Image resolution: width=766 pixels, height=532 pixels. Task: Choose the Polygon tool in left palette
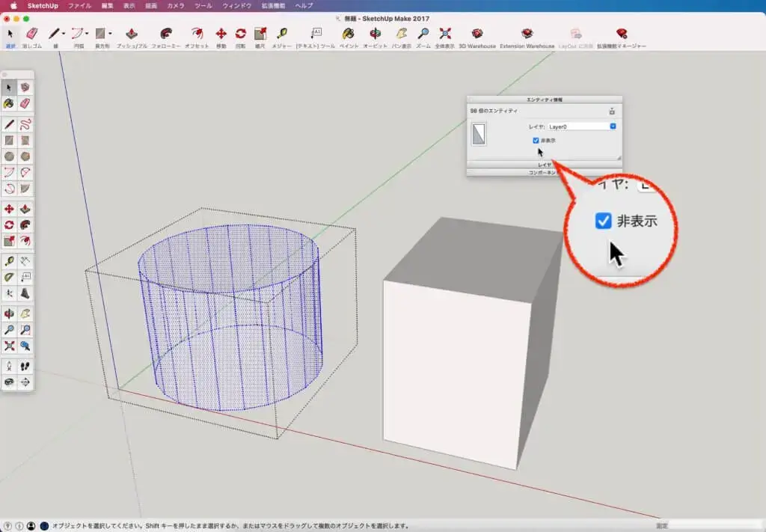(x=25, y=156)
